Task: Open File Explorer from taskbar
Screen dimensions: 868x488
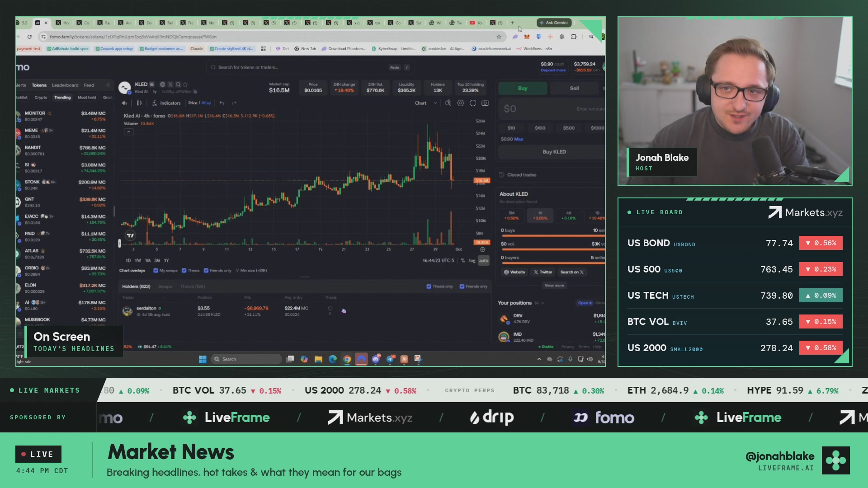Action: (318, 359)
